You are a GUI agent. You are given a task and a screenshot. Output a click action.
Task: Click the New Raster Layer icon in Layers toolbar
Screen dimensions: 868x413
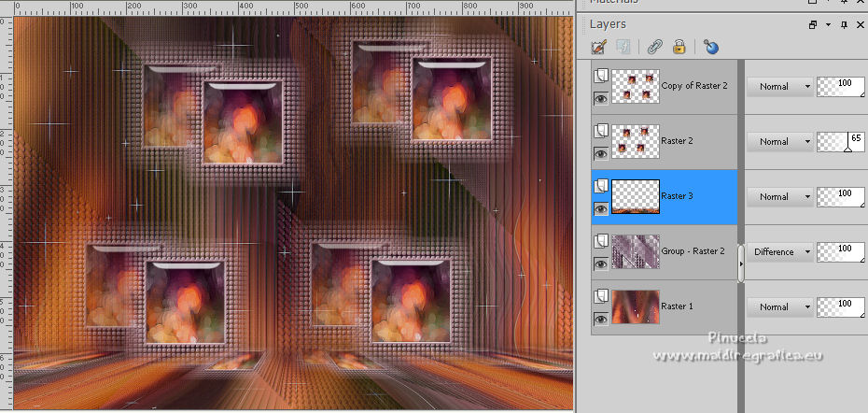pos(598,47)
